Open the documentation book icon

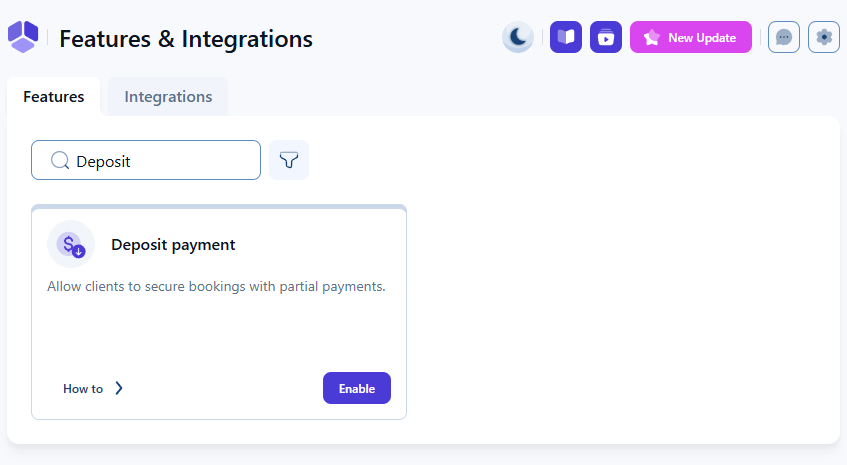(566, 38)
